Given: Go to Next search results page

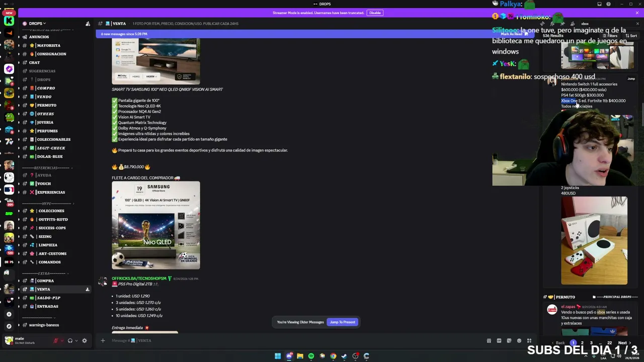Looking at the screenshot, I should [624, 343].
